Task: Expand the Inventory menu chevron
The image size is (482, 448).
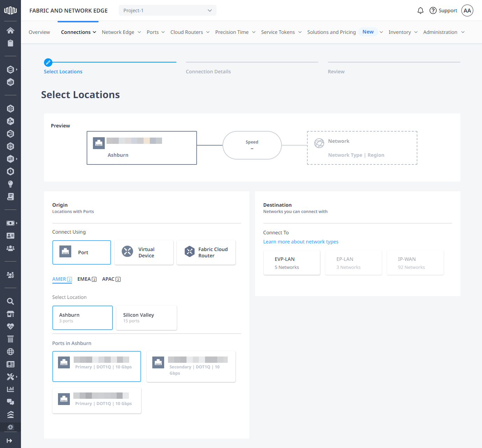Action: (x=416, y=32)
